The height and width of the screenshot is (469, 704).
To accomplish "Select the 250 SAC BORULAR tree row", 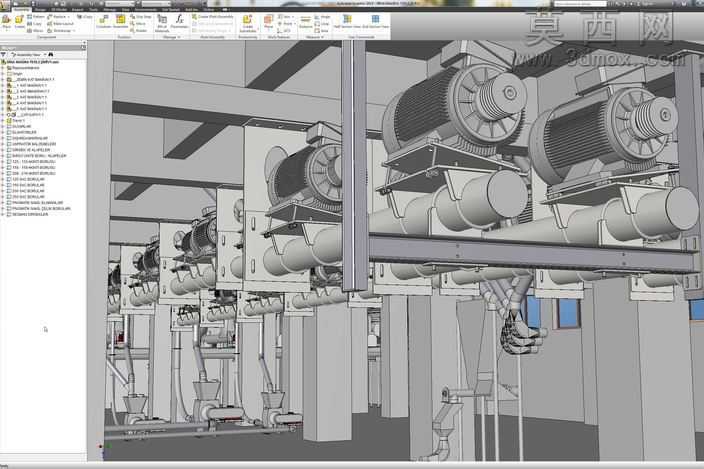I will click(25, 197).
